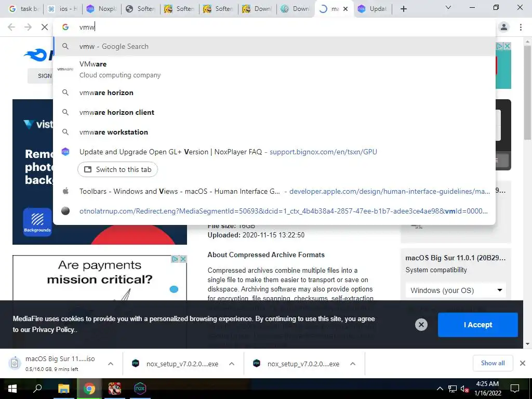Open Windows taskbar search

tap(37, 389)
